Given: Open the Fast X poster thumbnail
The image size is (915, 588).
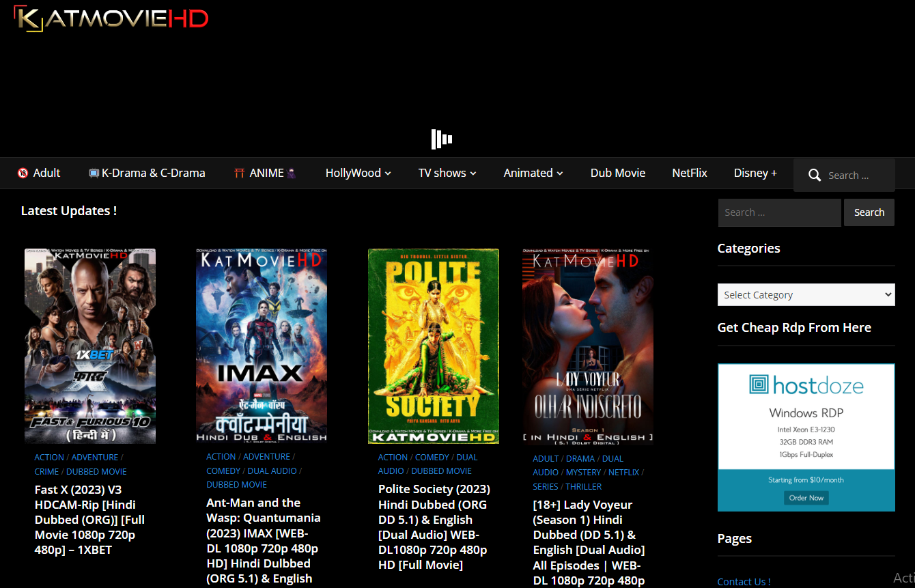Looking at the screenshot, I should [90, 346].
